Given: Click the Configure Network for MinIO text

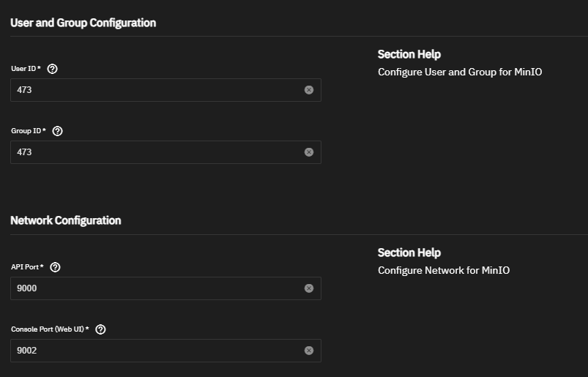Looking at the screenshot, I should [444, 270].
